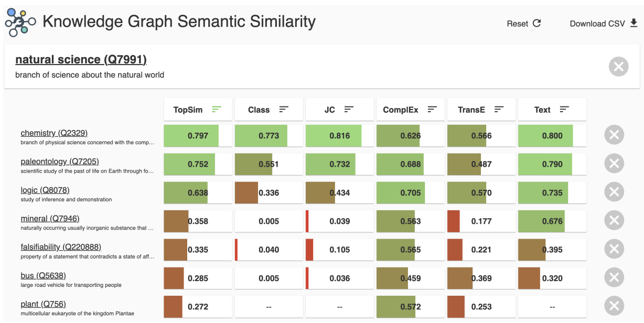Open the chemistry (Q2329) entity link
This screenshot has height=323, width=644.
(x=53, y=133)
